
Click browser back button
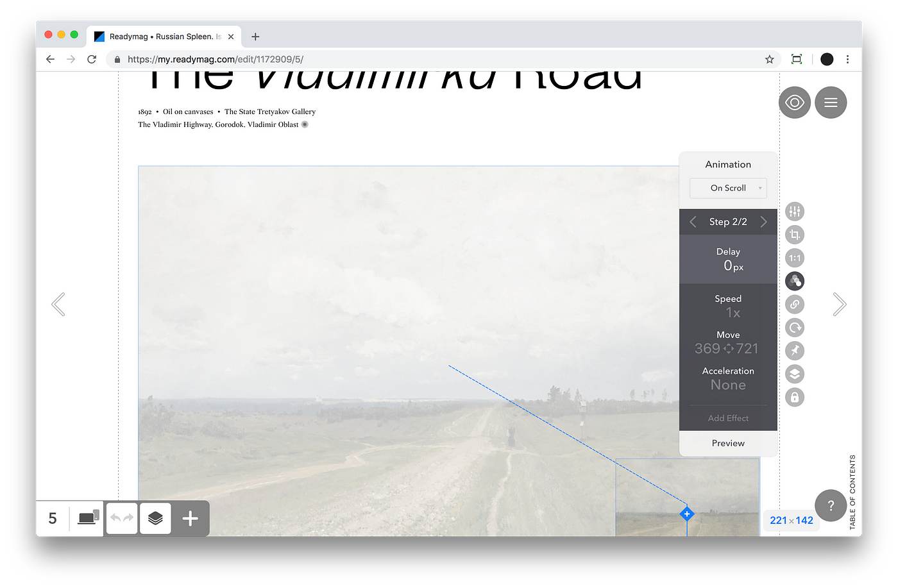(51, 59)
